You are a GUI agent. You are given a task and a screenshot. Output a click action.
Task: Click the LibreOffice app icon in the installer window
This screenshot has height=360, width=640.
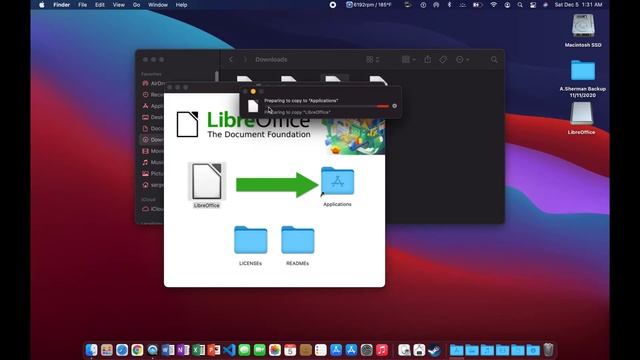coord(207,181)
